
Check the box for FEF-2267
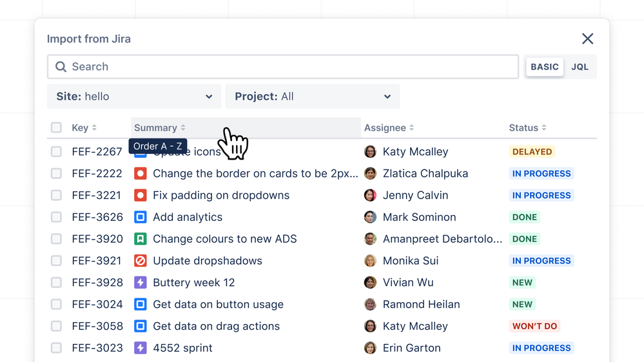click(56, 151)
